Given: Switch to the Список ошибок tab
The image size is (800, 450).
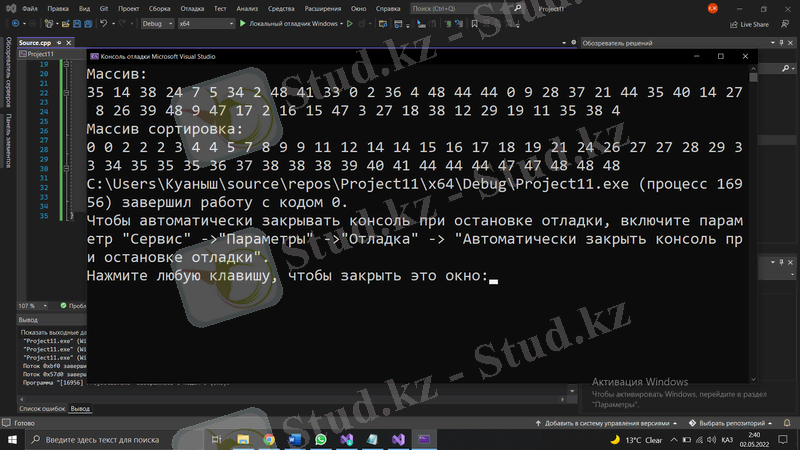Looking at the screenshot, I should point(42,409).
